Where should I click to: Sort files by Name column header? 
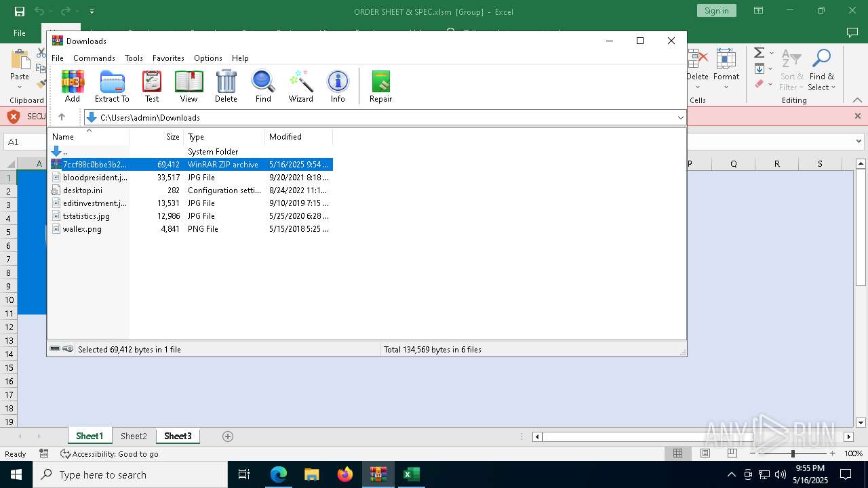coord(89,137)
